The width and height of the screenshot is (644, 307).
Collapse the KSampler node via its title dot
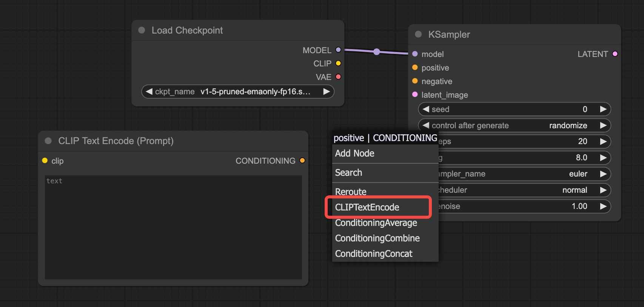pos(418,34)
